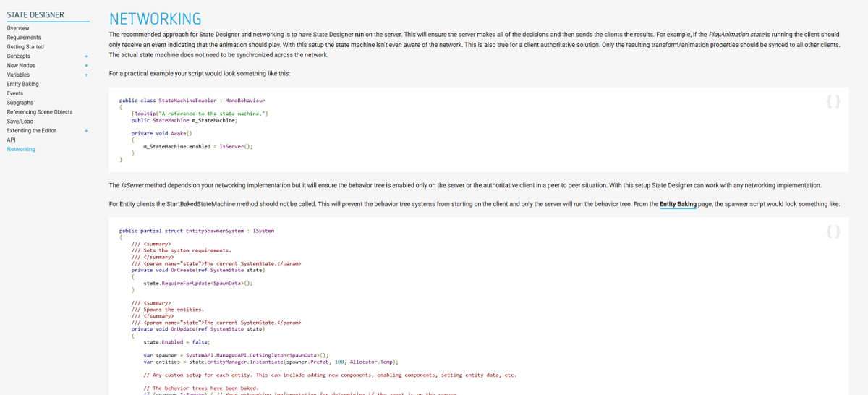The image size is (868, 395).
Task: Click braces icon on EntitySpawnerSystem code block
Action: click(833, 232)
